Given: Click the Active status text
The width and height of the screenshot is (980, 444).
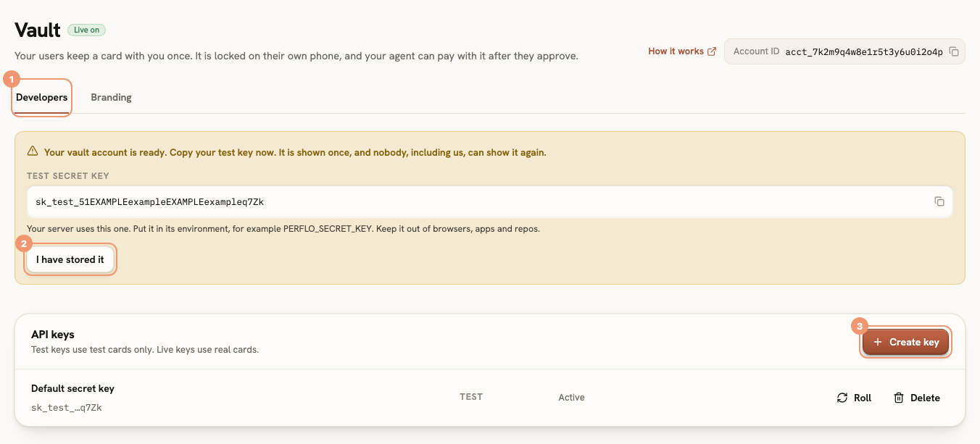Looking at the screenshot, I should pyautogui.click(x=571, y=398).
